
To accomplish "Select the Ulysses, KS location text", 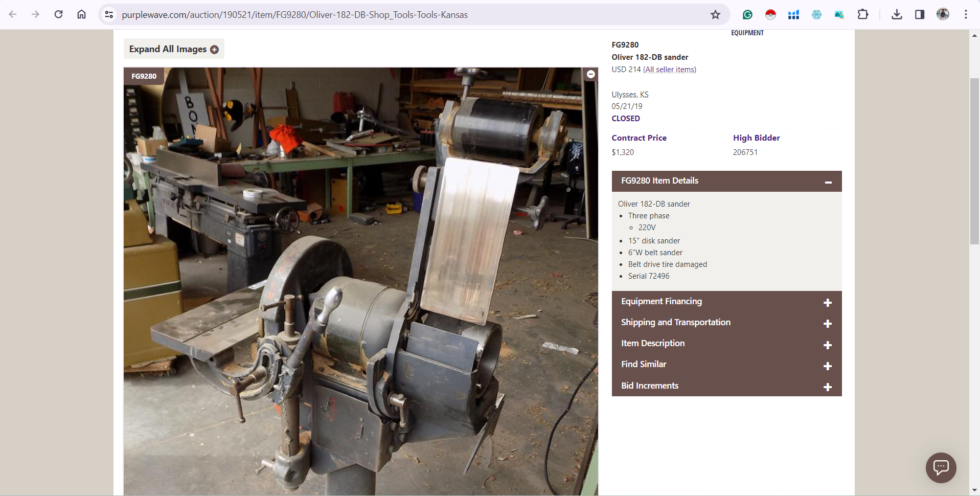I will pyautogui.click(x=630, y=95).
